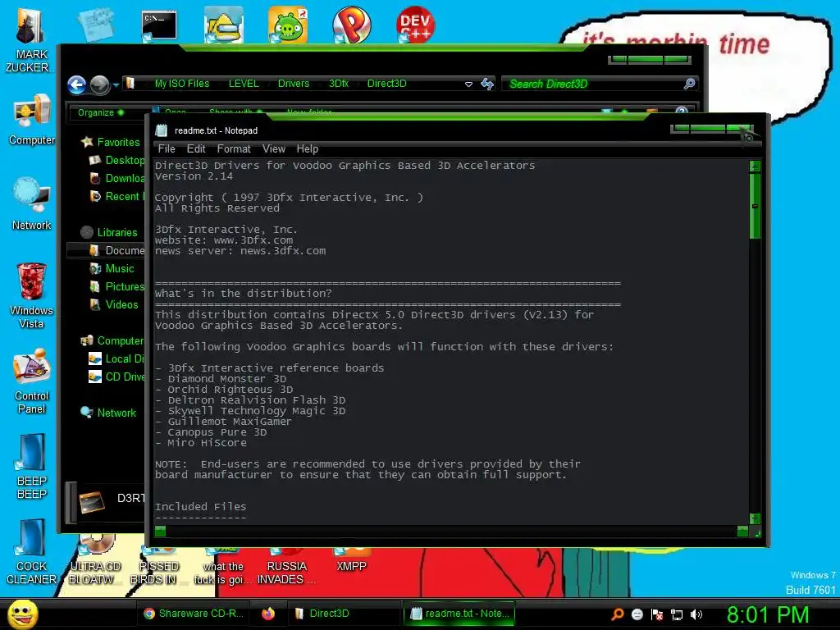Open RUSSIA INVADES desktop icon
Screen dimensions: 840x630
click(286, 565)
